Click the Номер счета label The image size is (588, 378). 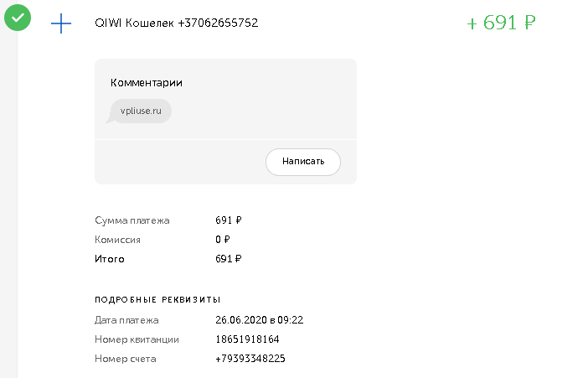[x=126, y=359]
